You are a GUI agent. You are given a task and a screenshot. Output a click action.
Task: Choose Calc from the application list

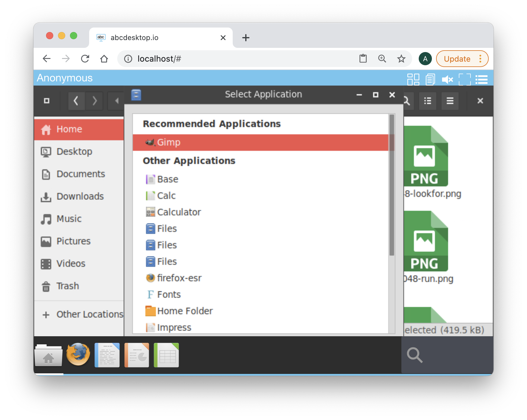[261, 196]
